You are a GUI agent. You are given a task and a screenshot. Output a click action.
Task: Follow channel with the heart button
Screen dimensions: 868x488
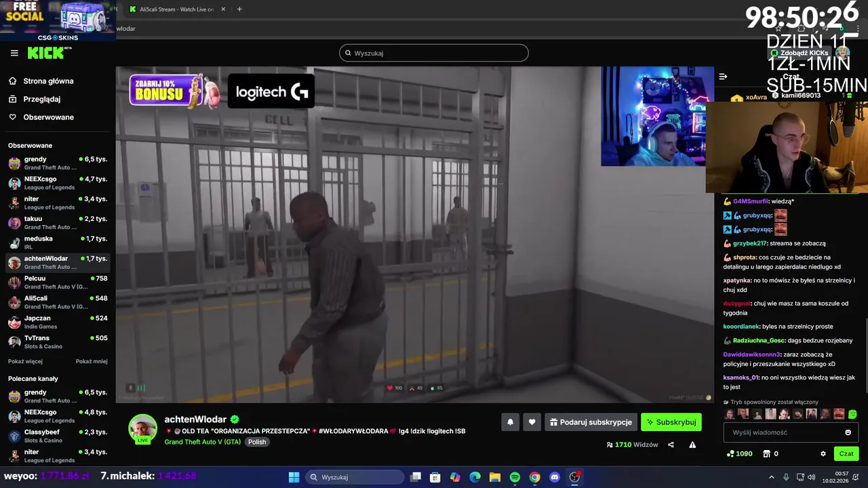click(x=532, y=422)
